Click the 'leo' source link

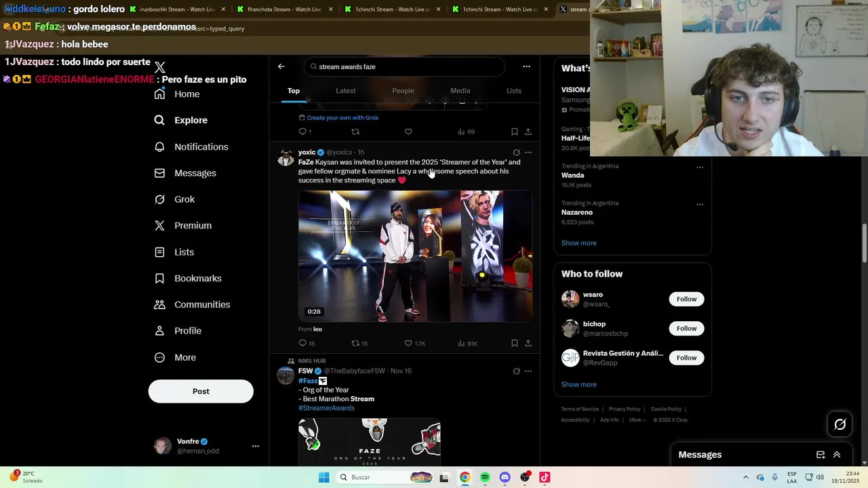click(317, 329)
